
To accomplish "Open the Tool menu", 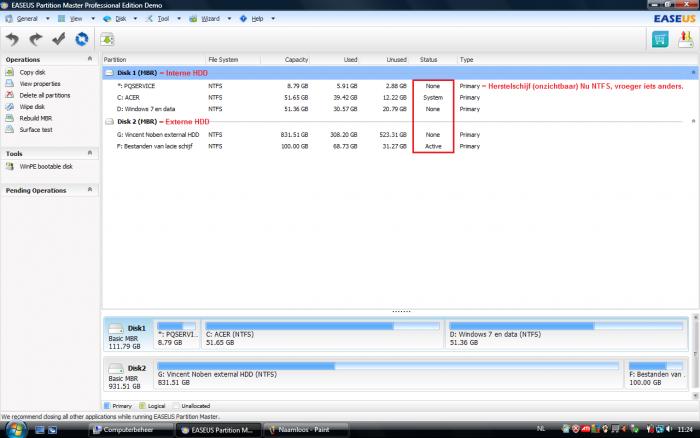I will coord(163,19).
